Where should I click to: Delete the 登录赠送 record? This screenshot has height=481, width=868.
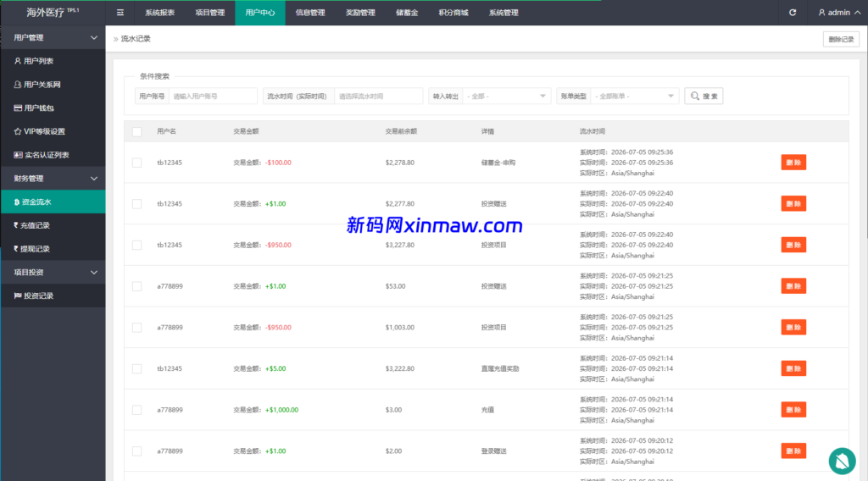(x=793, y=451)
